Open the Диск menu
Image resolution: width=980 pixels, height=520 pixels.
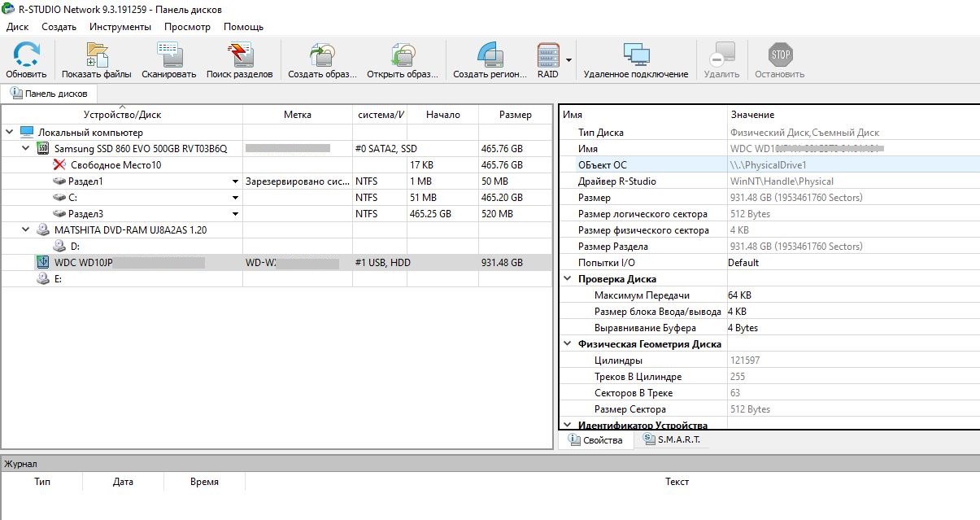click(x=17, y=27)
